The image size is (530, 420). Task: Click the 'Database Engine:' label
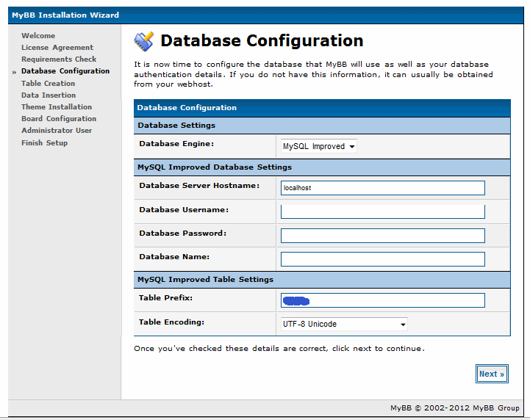coord(176,144)
